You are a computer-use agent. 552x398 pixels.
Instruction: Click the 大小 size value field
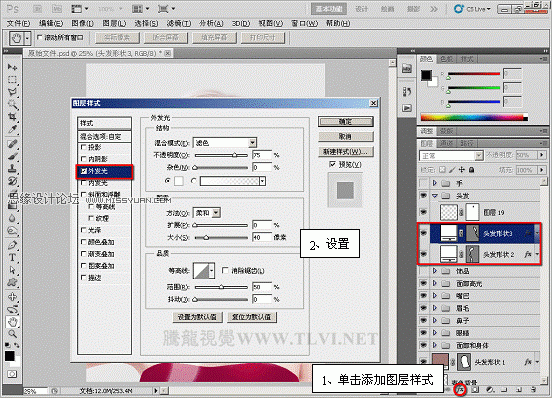(262, 238)
